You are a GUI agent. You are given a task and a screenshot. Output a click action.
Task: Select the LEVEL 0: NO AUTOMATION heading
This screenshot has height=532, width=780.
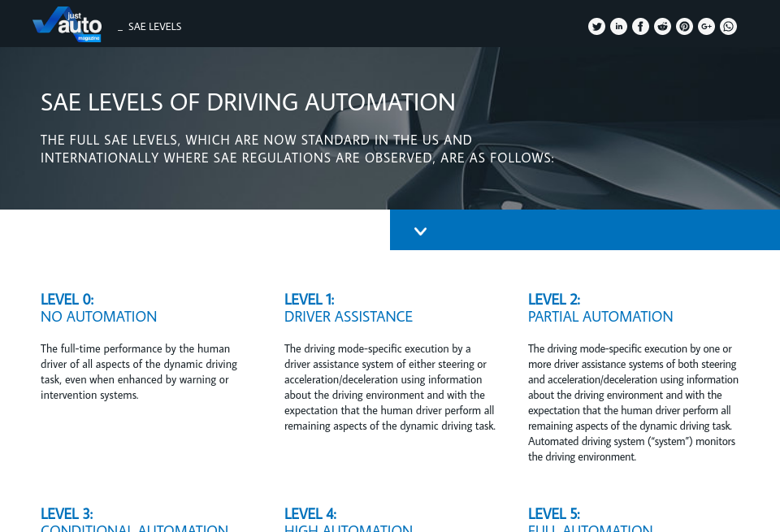[98, 308]
